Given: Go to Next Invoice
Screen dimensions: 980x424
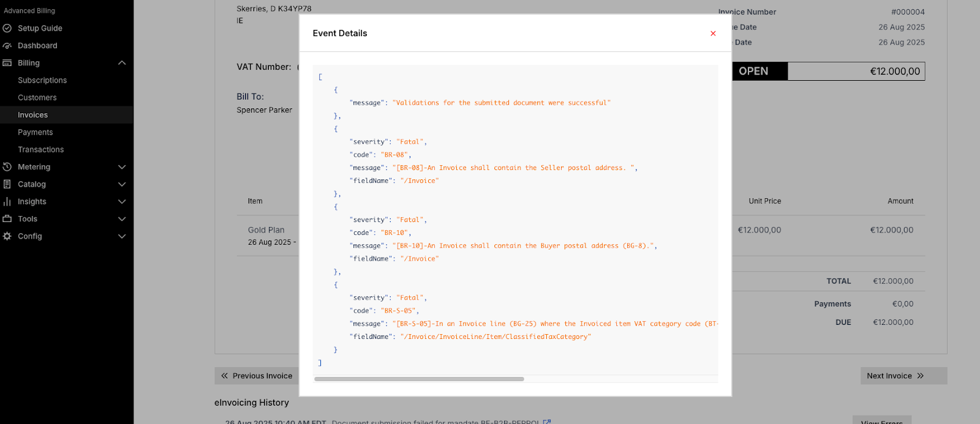Looking at the screenshot, I should coord(903,376).
